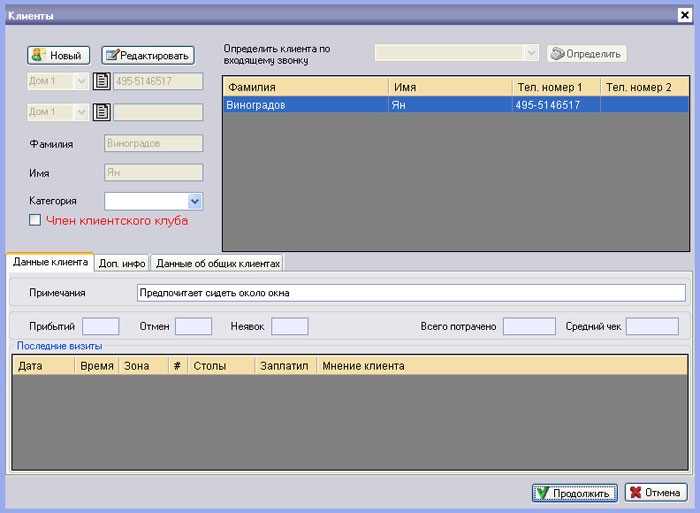Click the Фамилия input field with Виноградов
Viewport: 700px width, 513px height.
(154, 143)
